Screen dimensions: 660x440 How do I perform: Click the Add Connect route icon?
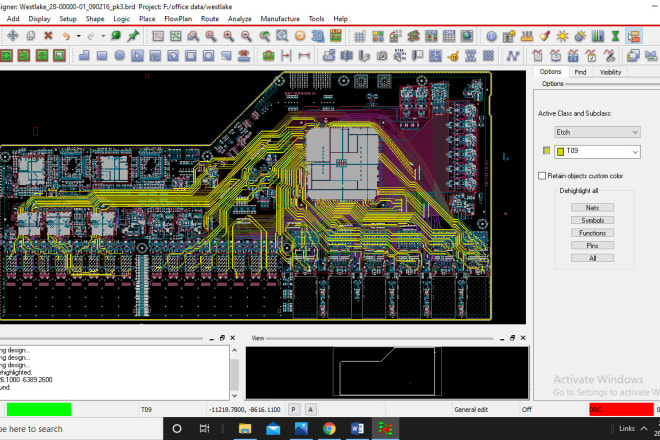[513, 56]
